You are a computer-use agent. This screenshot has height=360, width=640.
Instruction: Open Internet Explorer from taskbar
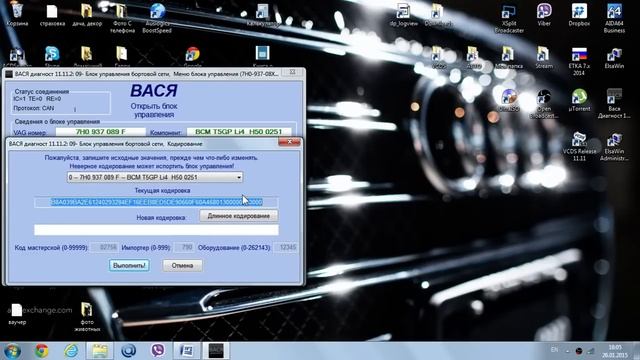(x=71, y=351)
